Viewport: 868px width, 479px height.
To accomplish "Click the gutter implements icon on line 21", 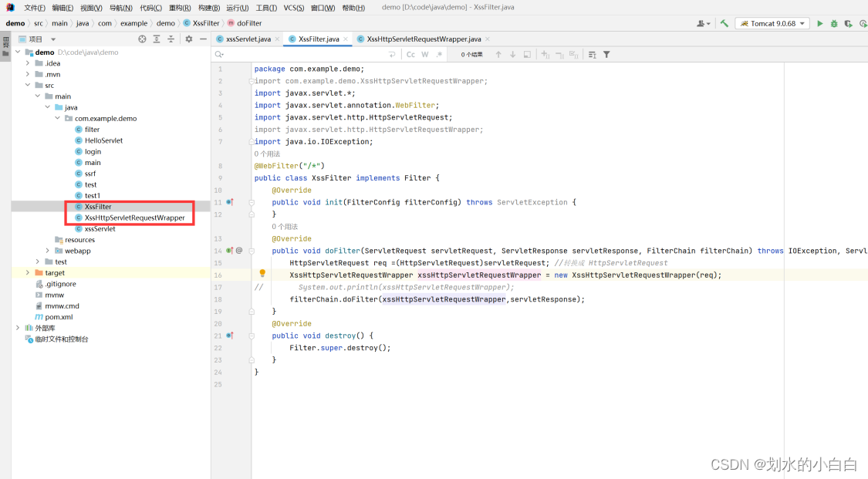I will [230, 336].
